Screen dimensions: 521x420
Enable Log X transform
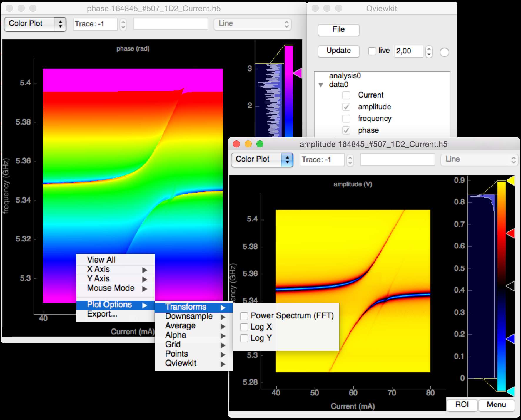244,327
